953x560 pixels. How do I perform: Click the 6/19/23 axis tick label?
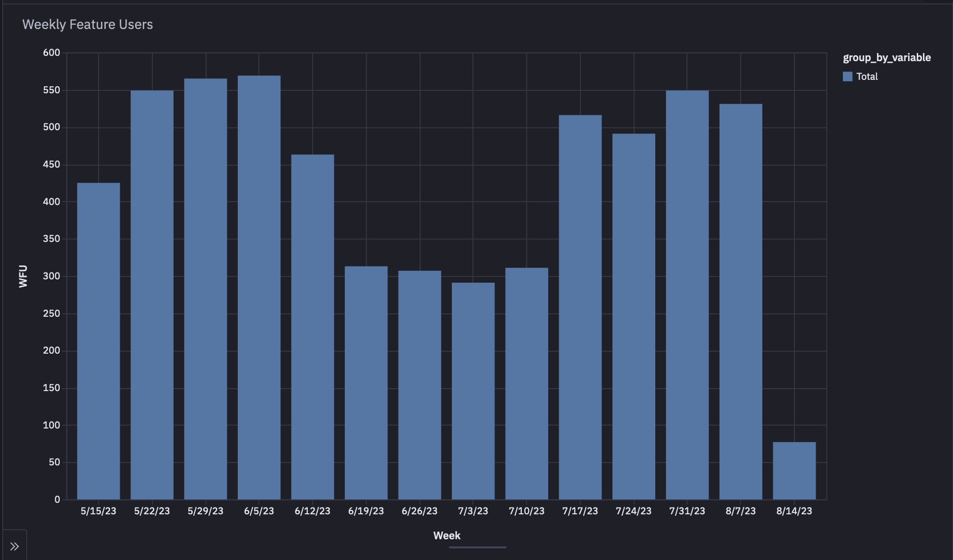point(365,510)
